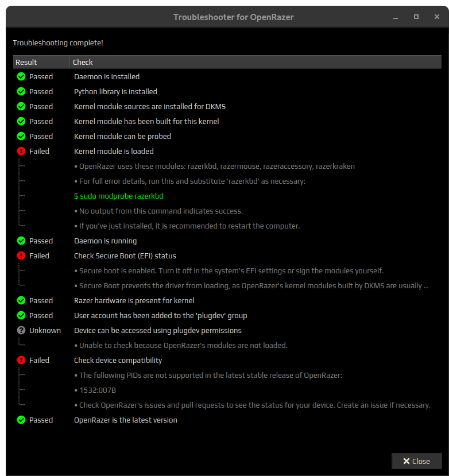The image size is (449, 476).
Task: Minimize the Troubleshooter window
Action: pyautogui.click(x=395, y=17)
